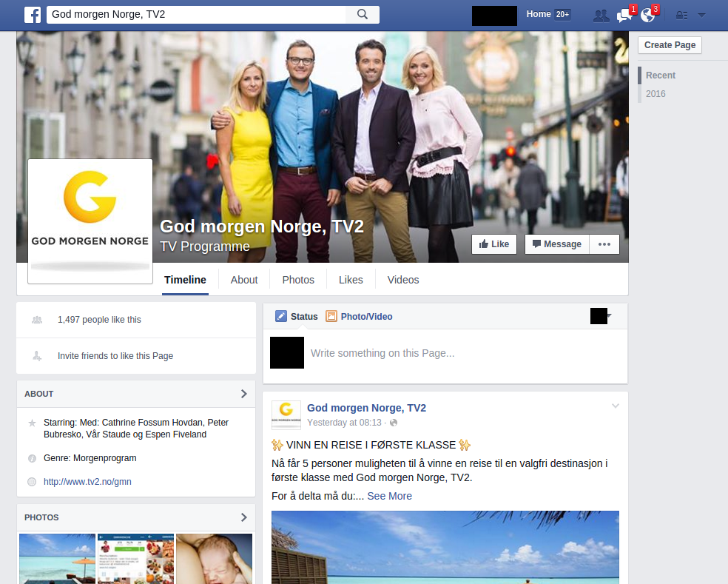The height and width of the screenshot is (584, 728).
Task: Click the invite friends person icon
Action: 37,356
